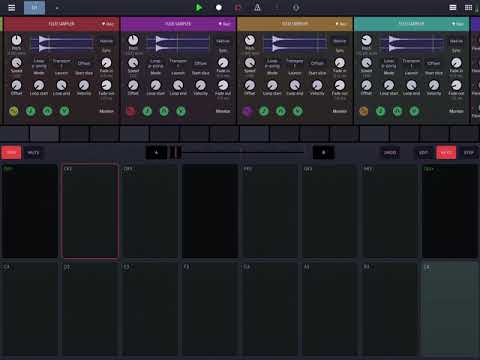
Task: Open the hamburger main menu
Action: pos(11,7)
